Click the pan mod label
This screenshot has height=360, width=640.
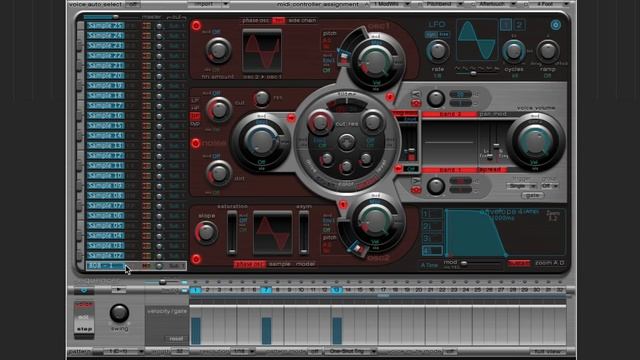coord(493,114)
